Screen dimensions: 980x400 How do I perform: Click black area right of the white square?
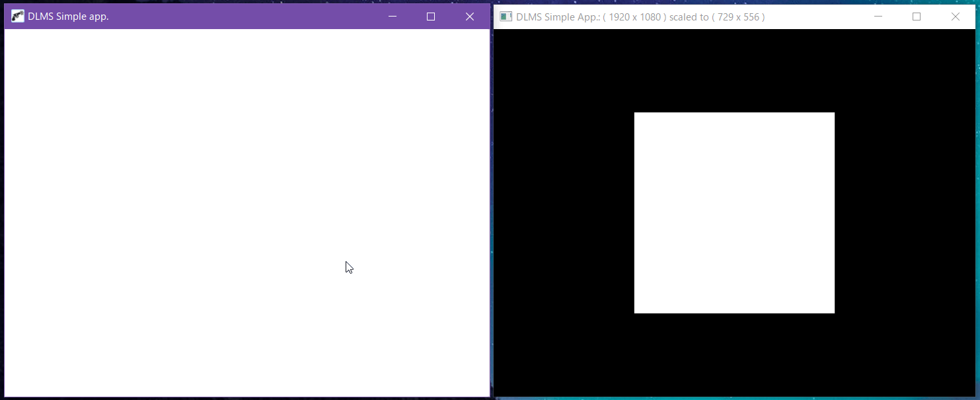pos(905,212)
